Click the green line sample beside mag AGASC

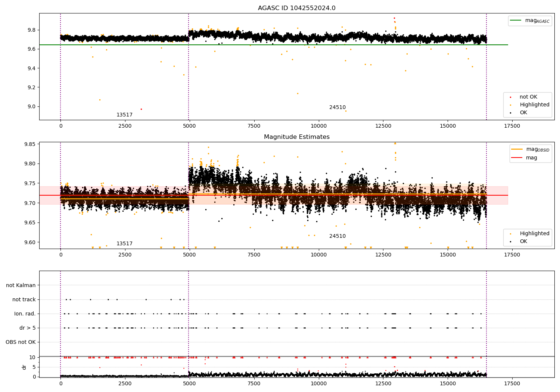tap(516, 21)
